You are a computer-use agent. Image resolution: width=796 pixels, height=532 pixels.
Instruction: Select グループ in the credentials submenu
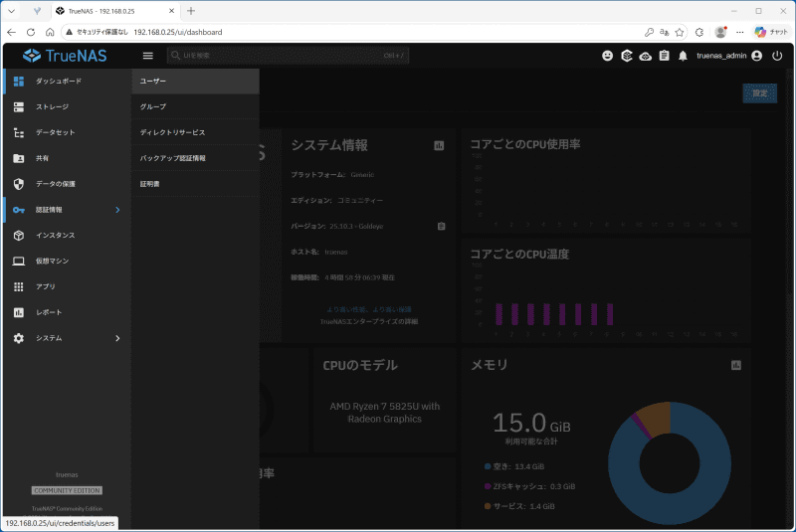click(x=195, y=107)
